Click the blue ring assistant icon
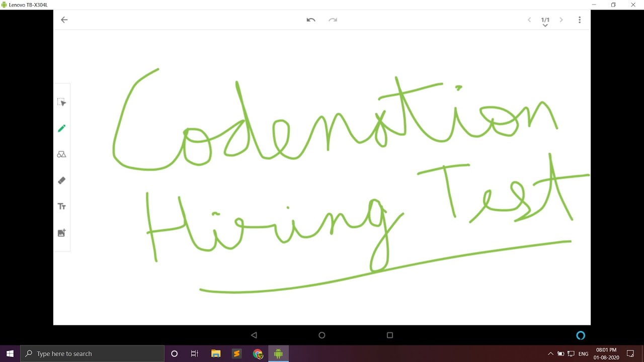Viewport: 644px width, 362px height. (x=581, y=335)
